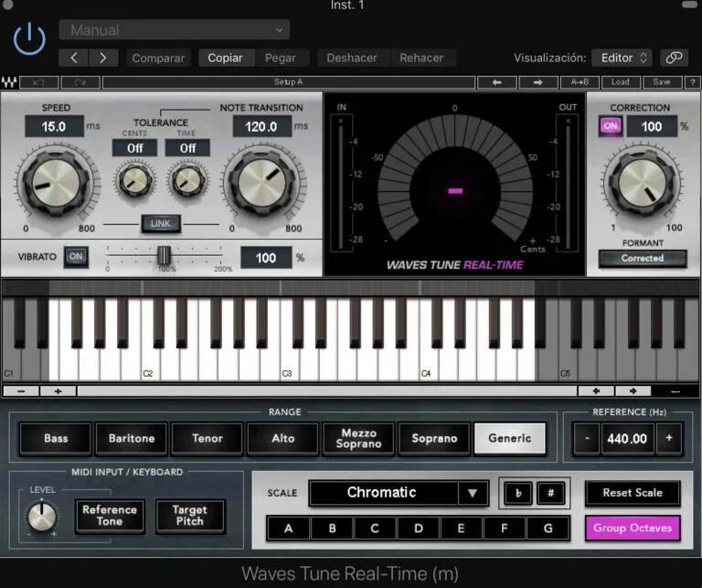Toggle the plugin power bypass icon
702x588 pixels.
[x=29, y=39]
